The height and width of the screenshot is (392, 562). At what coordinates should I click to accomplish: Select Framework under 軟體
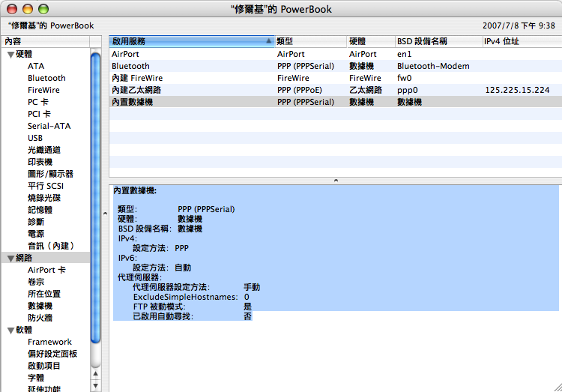[x=49, y=342]
